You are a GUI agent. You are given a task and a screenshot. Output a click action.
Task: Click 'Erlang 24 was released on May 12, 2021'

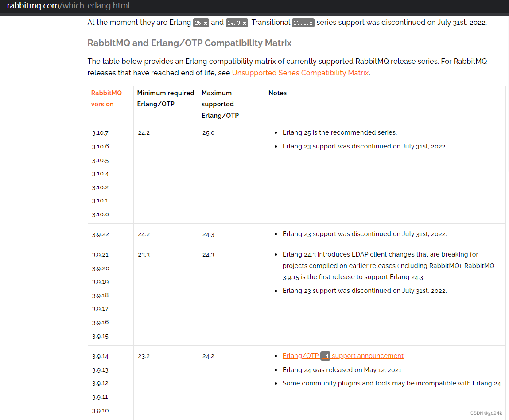pos(342,369)
